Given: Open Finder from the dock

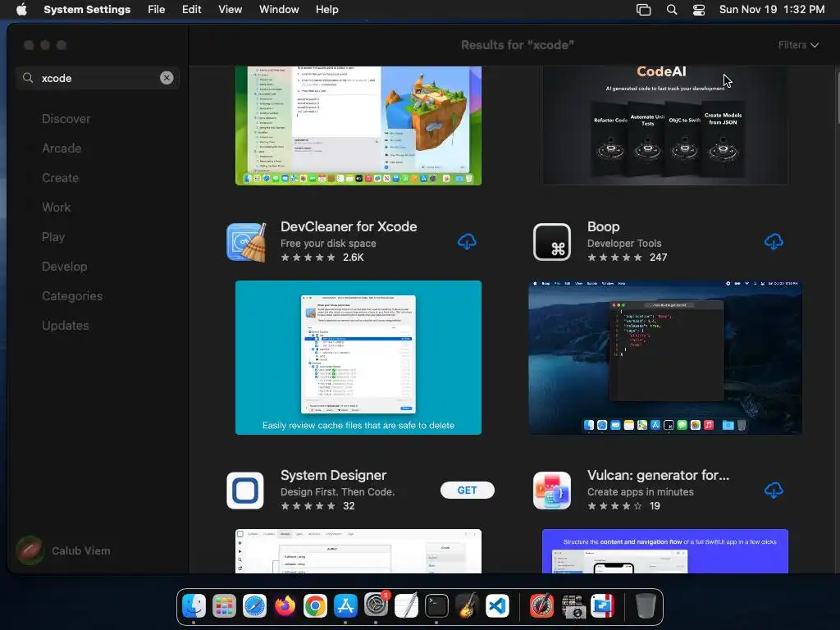Looking at the screenshot, I should pos(194,606).
